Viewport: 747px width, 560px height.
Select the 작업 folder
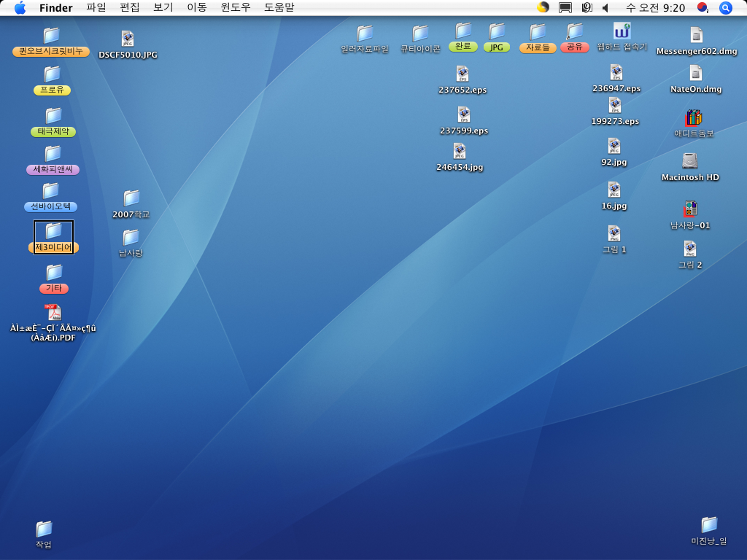coord(44,529)
